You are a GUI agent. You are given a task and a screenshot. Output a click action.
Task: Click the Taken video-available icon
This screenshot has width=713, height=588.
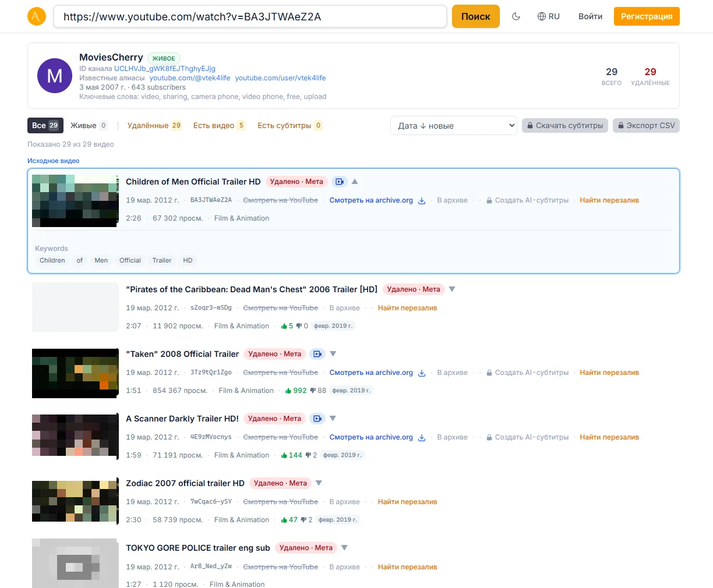[x=317, y=354]
